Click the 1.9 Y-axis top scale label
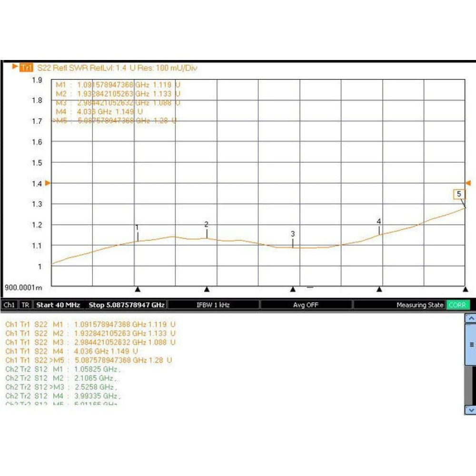Screen dimensions: 476x476 pyautogui.click(x=37, y=80)
